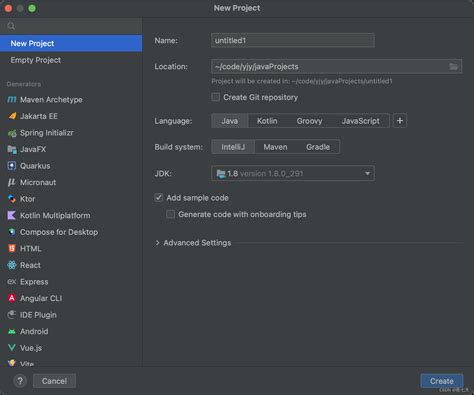Choose Maven build system
This screenshot has height=395, width=474.
click(x=275, y=147)
